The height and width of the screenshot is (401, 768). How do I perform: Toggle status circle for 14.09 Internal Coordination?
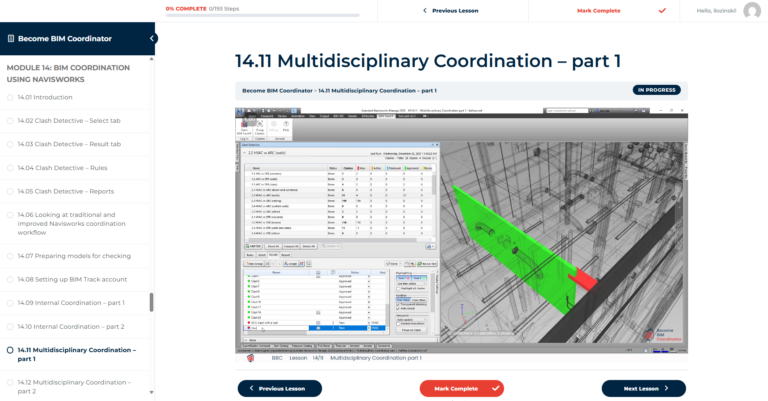tap(10, 303)
